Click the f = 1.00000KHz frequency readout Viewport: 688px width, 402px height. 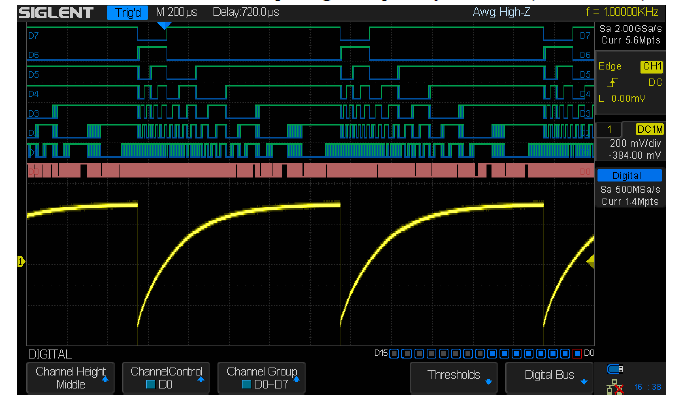pyautogui.click(x=622, y=12)
